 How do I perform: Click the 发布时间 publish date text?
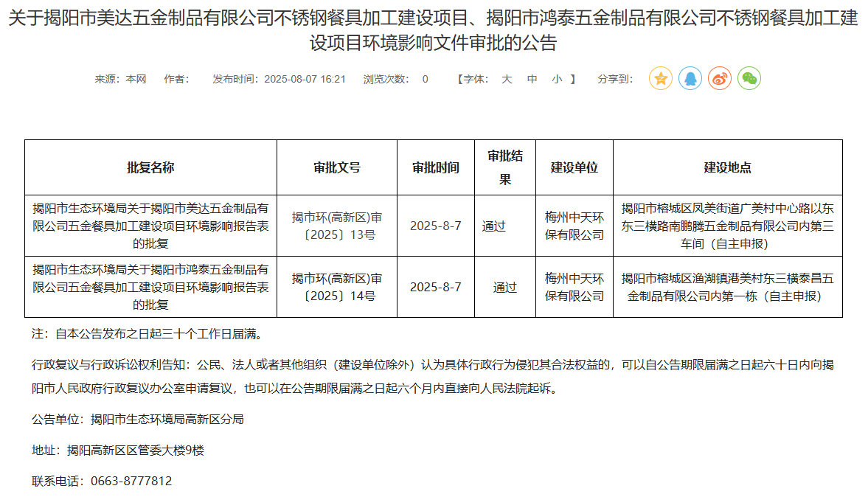pyautogui.click(x=279, y=79)
